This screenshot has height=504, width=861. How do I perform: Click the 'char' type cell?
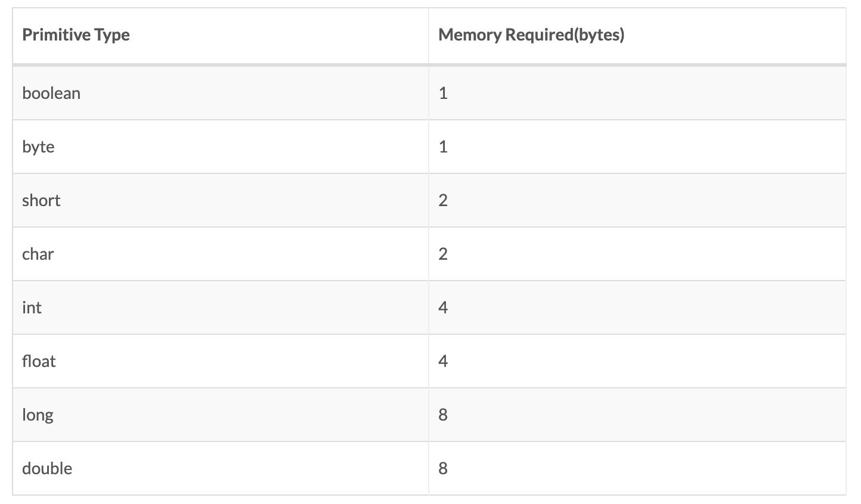38,254
